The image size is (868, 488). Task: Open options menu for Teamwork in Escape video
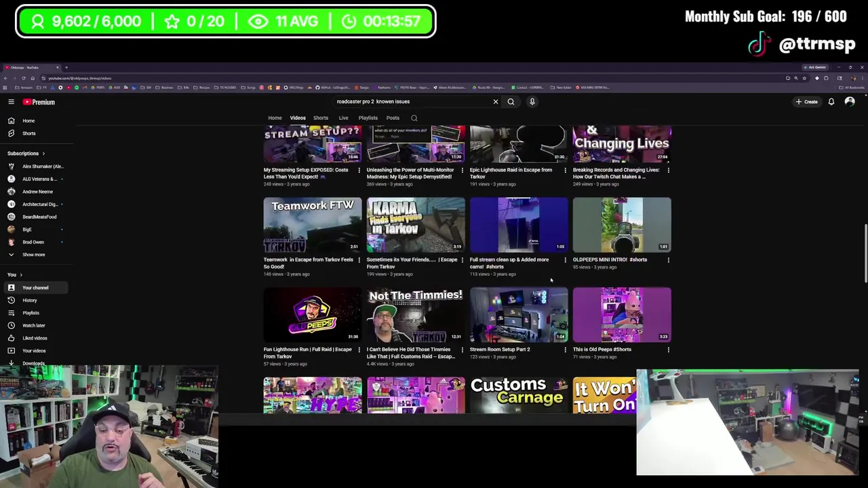click(x=359, y=260)
